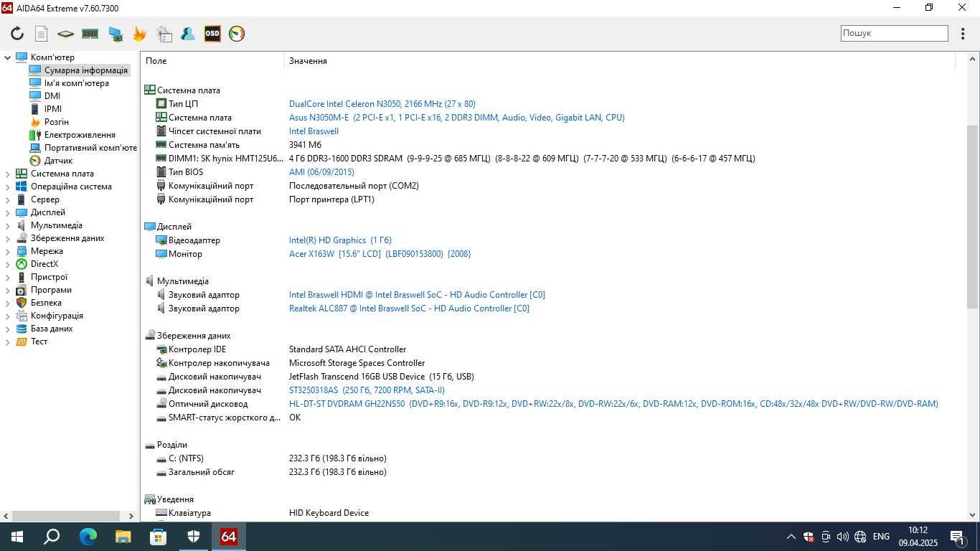Image resolution: width=980 pixels, height=551 pixels.
Task: Open the Intel Braswell HDMI audio link
Action: [417, 295]
